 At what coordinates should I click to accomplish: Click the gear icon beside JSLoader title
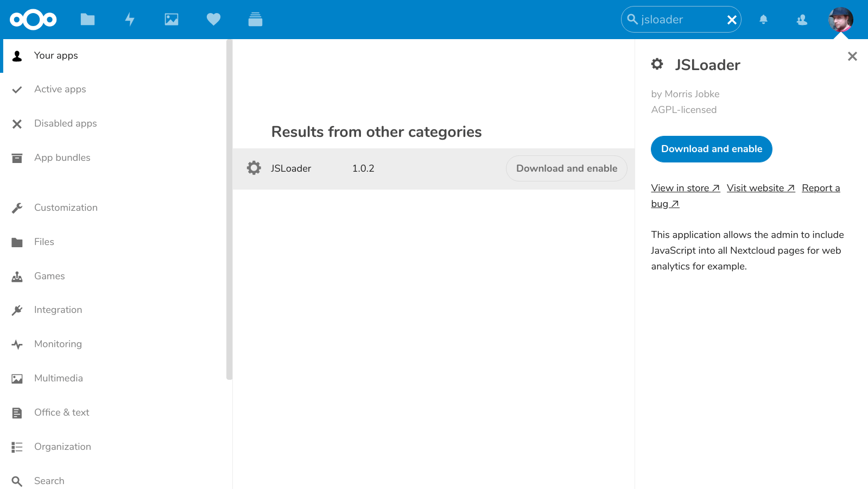tap(657, 64)
